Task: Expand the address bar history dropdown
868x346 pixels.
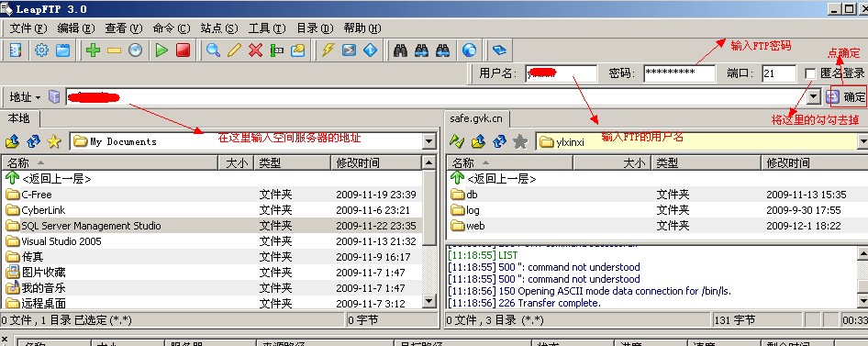Action: pyautogui.click(x=813, y=97)
